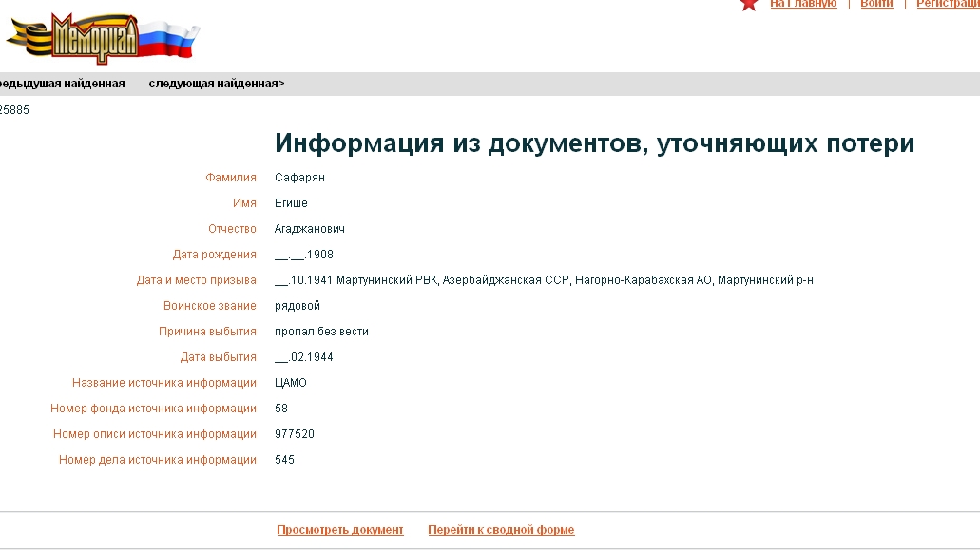Open Перейти к сводной форме link
Viewport: 980px width, 551px height.
[501, 530]
